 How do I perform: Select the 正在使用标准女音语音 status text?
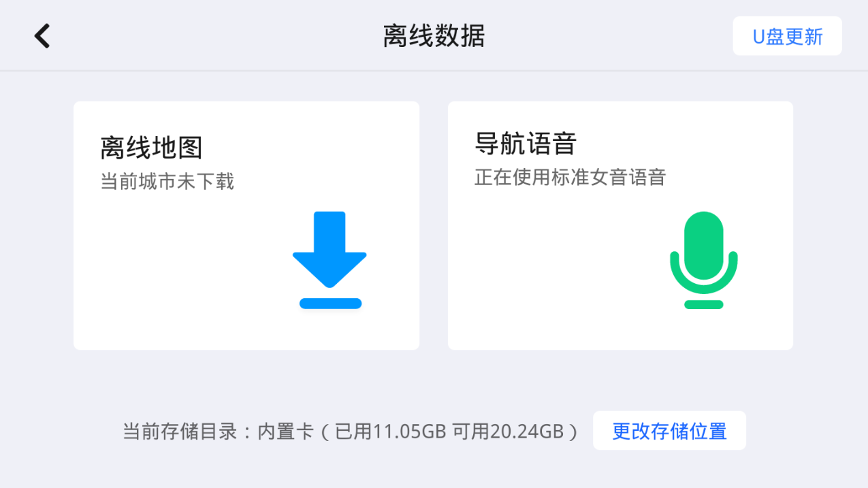click(569, 178)
